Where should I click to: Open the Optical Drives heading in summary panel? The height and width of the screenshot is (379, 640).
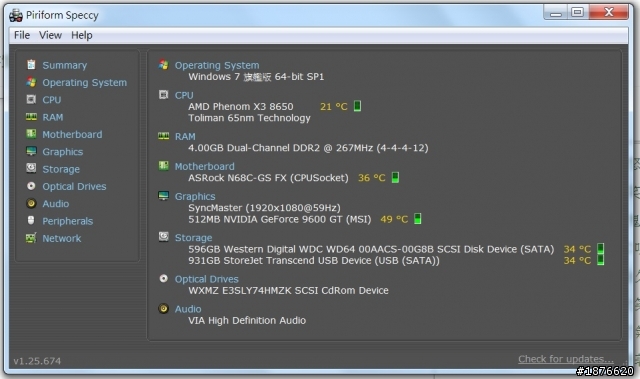207,279
